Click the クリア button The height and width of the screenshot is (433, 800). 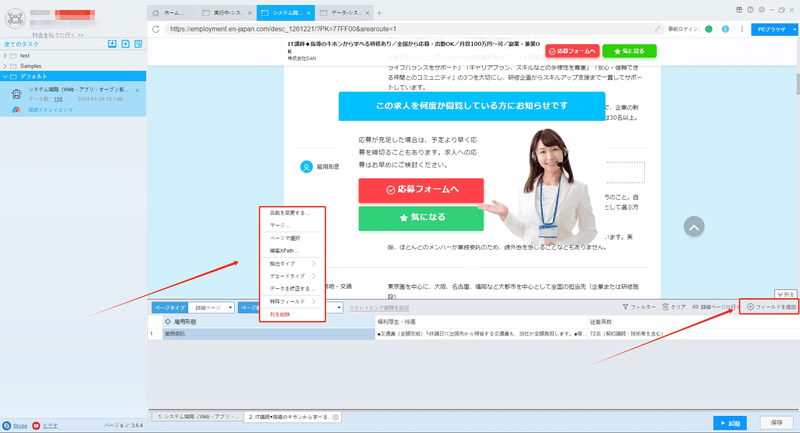click(674, 307)
